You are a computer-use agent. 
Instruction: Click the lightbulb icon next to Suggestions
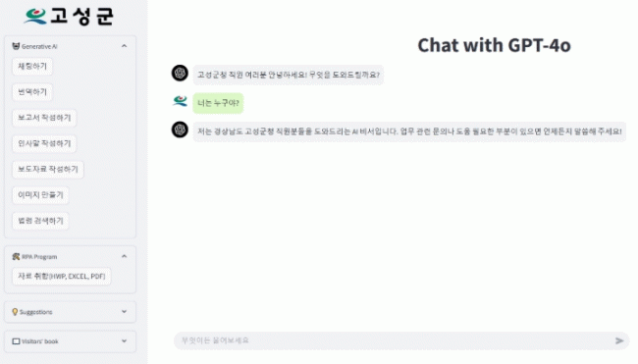(x=15, y=312)
